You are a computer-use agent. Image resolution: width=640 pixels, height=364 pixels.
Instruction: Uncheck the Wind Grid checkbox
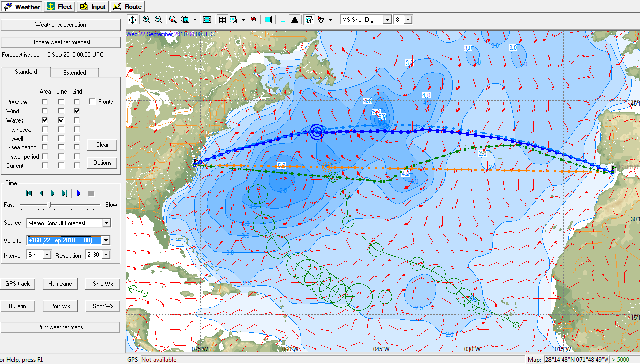77,111
